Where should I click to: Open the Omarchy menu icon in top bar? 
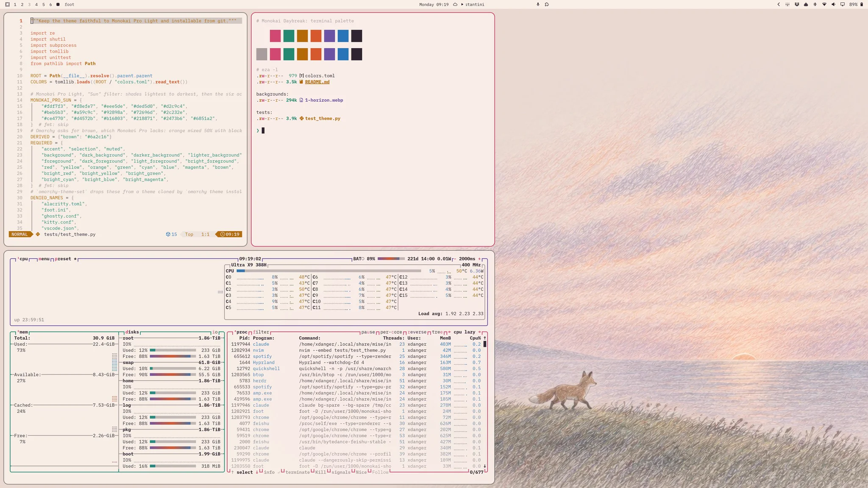(7, 5)
